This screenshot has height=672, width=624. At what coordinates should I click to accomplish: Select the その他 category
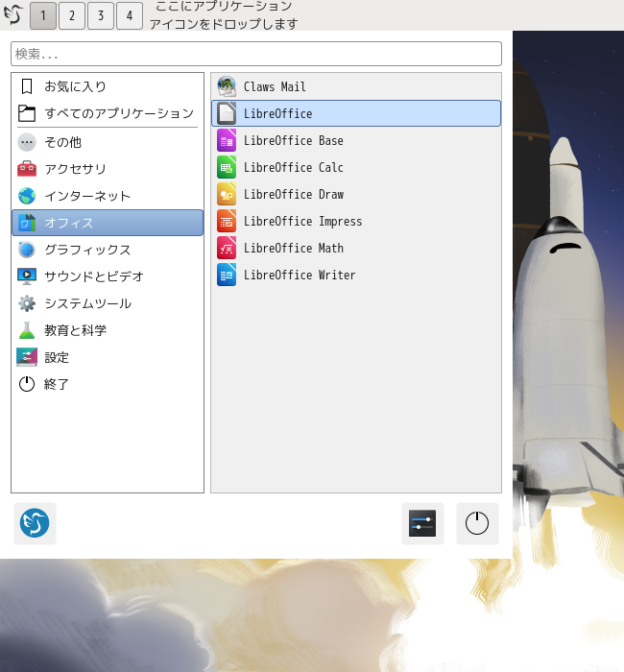tap(108, 142)
